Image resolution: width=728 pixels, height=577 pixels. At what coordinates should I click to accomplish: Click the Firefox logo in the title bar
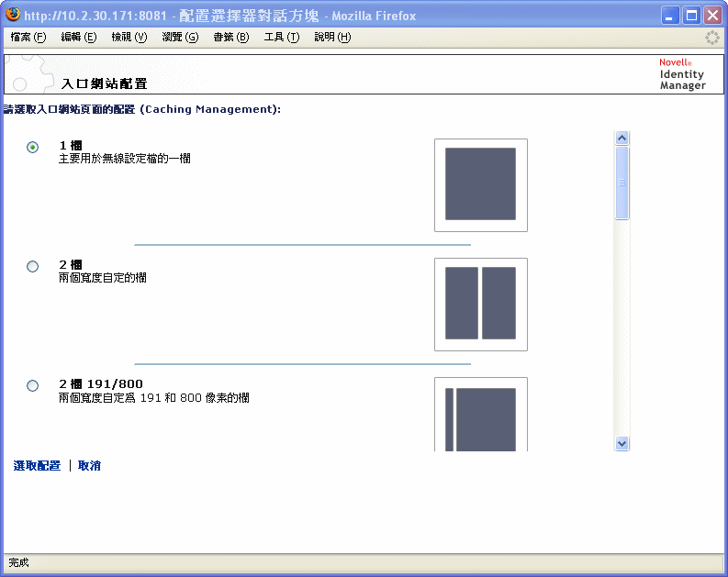(13, 15)
